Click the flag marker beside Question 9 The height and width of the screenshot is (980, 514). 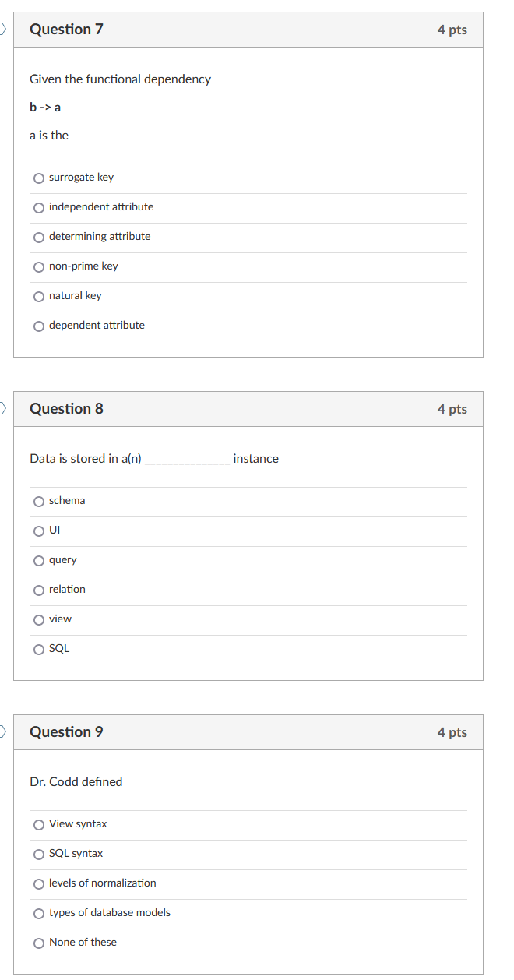pyautogui.click(x=3, y=731)
